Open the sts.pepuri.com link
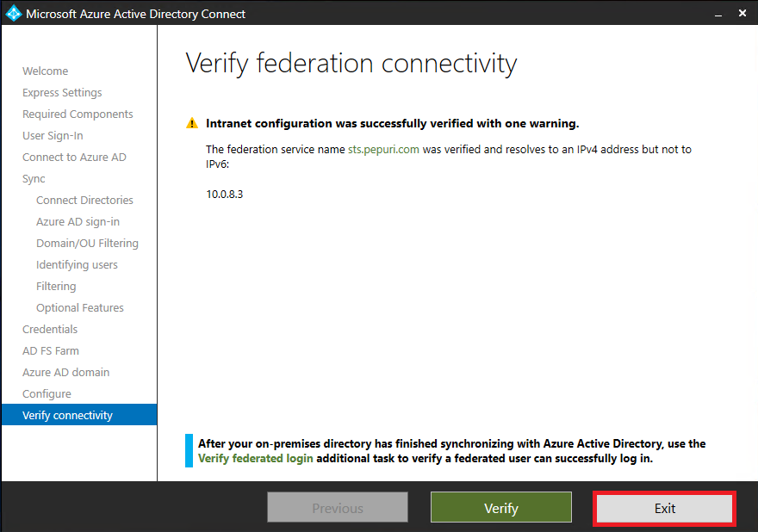The image size is (758, 532). (x=383, y=149)
